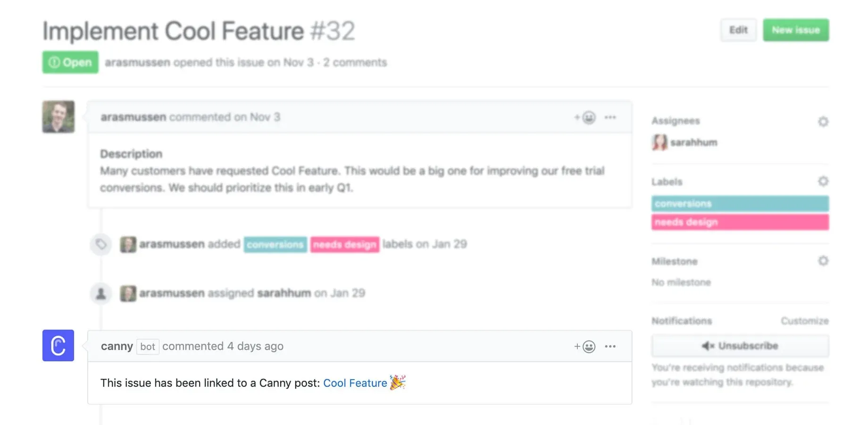Open the Milestone settings gear
The image size is (868, 425).
click(x=823, y=260)
